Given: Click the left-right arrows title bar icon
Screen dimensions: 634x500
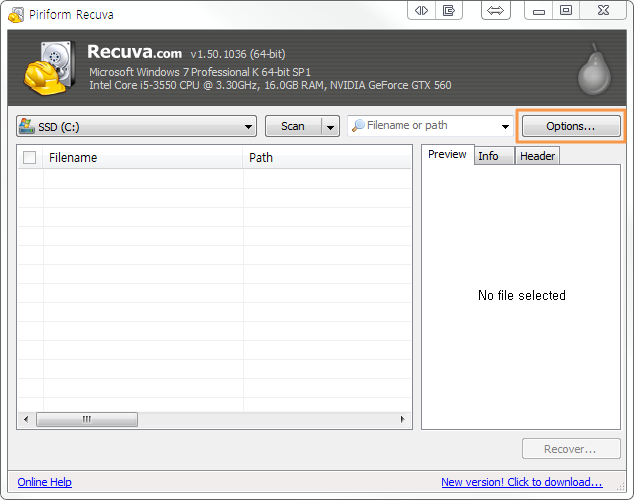Looking at the screenshot, I should (x=421, y=11).
